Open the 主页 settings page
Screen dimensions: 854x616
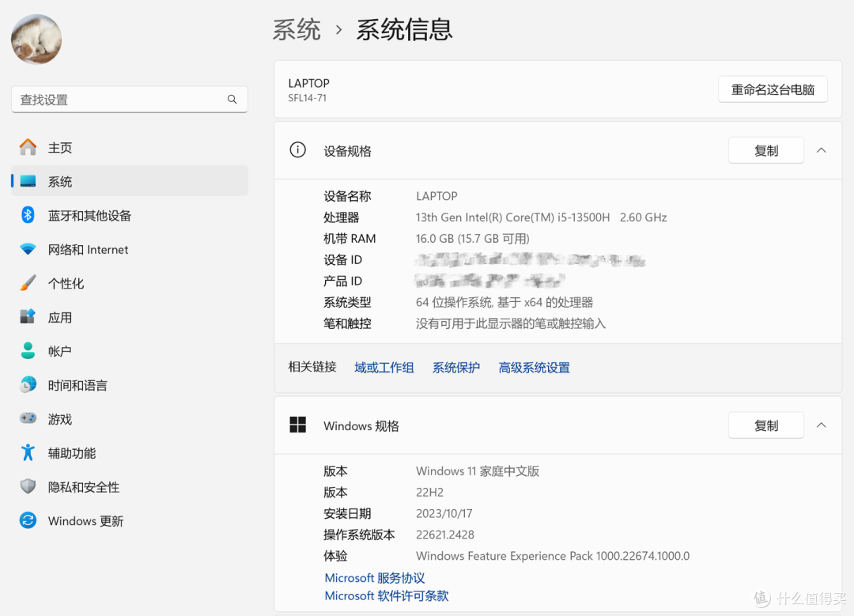coord(130,147)
